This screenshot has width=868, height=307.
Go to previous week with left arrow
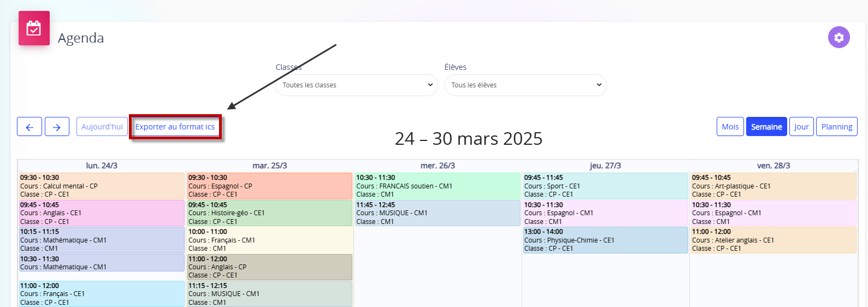(29, 127)
